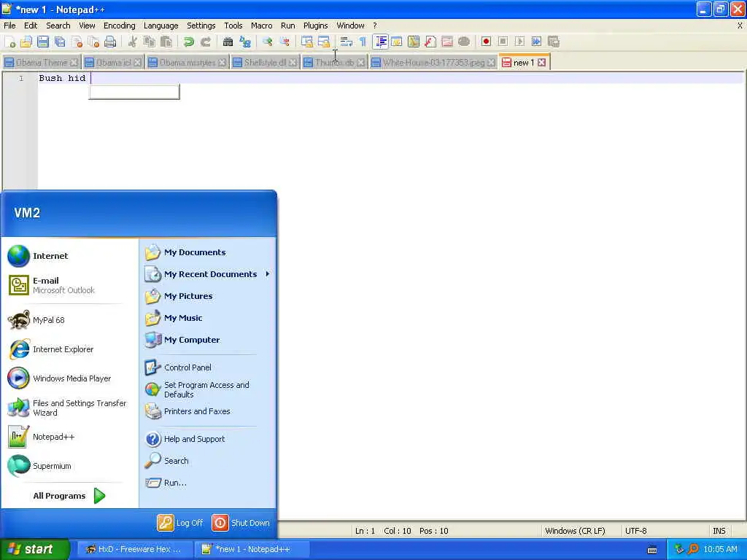Click the Open file toolbar icon
The image size is (747, 560).
click(x=26, y=42)
